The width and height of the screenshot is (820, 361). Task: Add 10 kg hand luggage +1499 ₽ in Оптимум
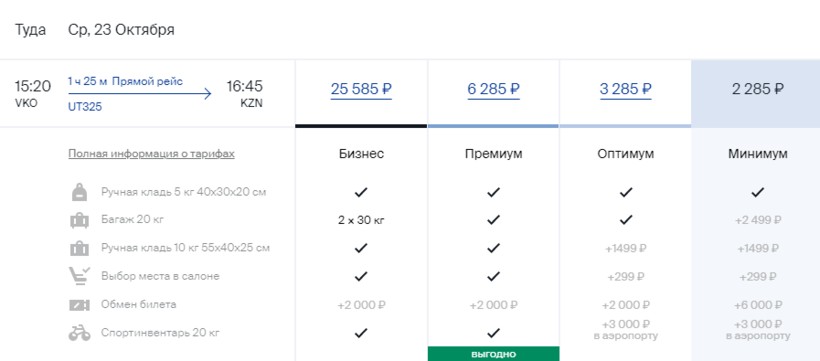pos(625,249)
